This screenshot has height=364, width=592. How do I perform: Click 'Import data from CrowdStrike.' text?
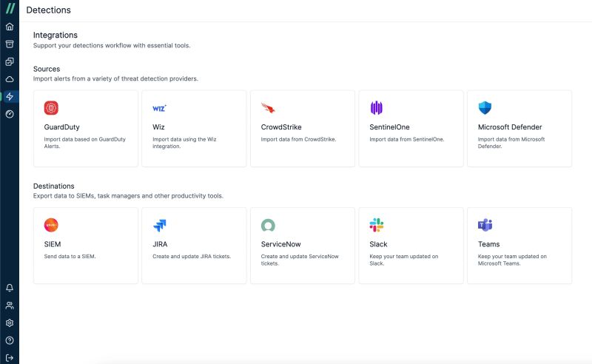click(x=299, y=139)
